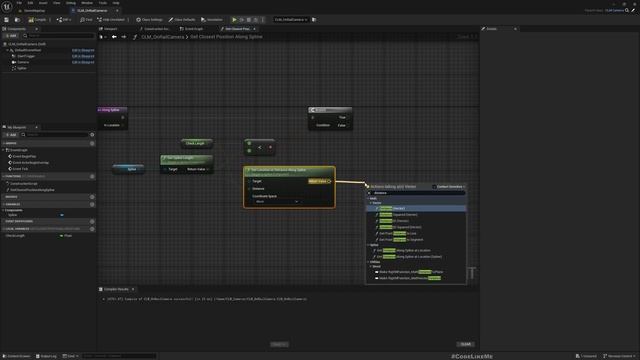Add a new function with plus icon
Screen dimensions: 640x360
[x=92, y=176]
